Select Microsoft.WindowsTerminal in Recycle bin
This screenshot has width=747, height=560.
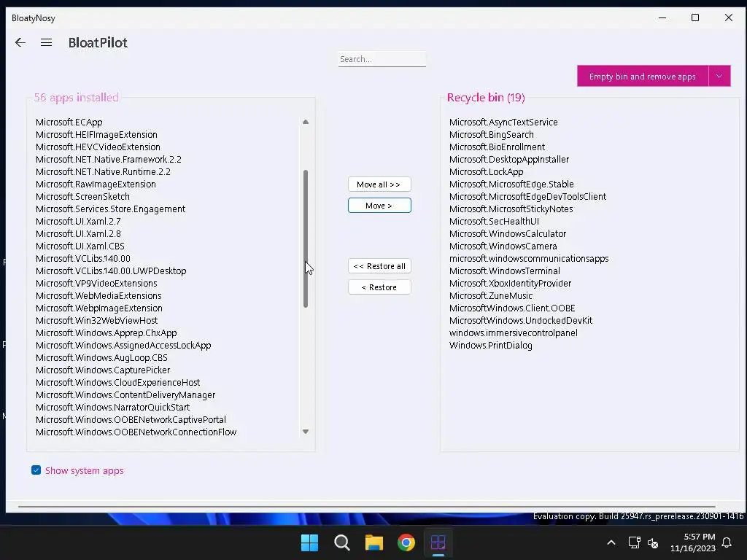coord(505,271)
